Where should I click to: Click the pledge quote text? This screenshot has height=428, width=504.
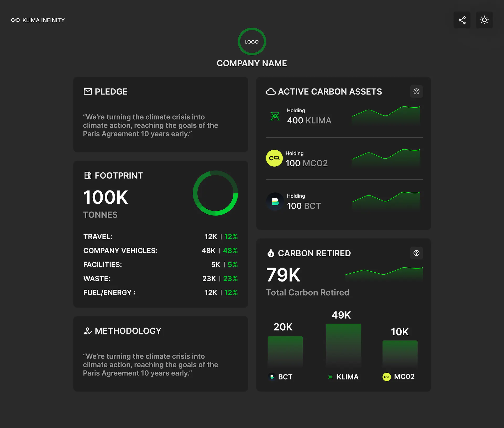point(150,125)
